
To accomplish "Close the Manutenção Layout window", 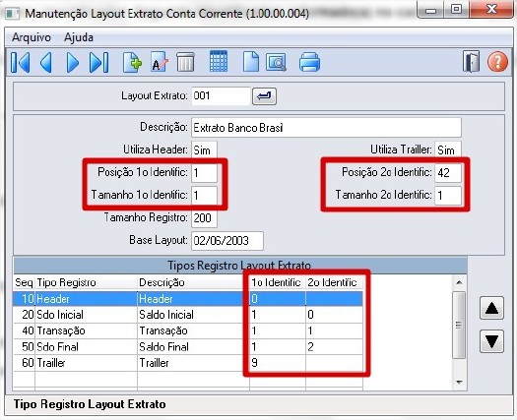I will [491, 9].
